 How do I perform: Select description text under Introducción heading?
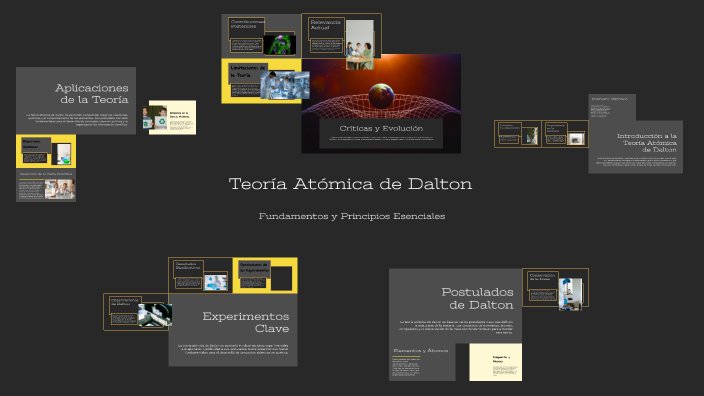(637, 161)
